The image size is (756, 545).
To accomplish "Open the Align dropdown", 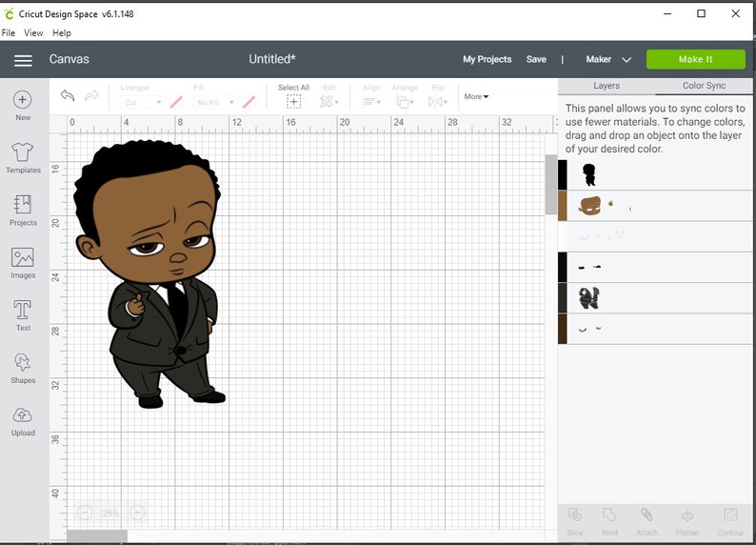I will pos(371,101).
